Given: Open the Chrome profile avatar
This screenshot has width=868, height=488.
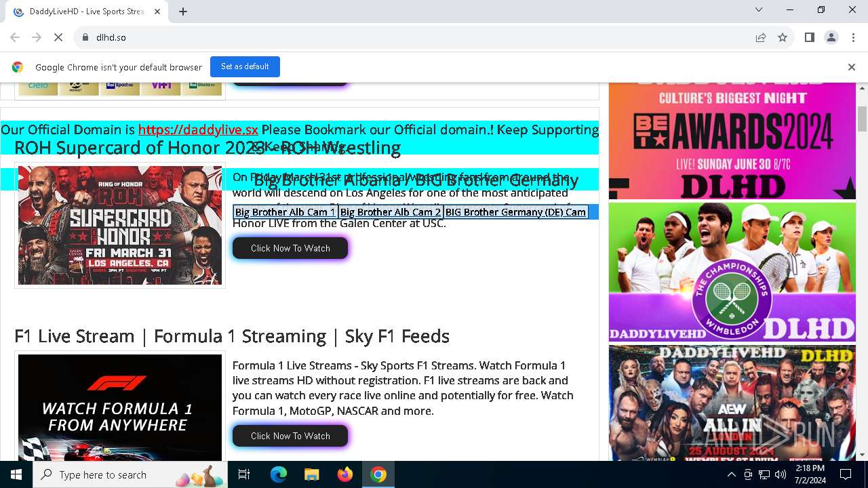Looking at the screenshot, I should [x=831, y=37].
